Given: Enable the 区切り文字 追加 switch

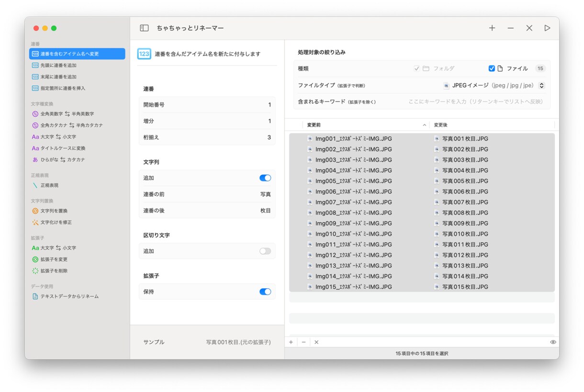Looking at the screenshot, I should point(265,251).
